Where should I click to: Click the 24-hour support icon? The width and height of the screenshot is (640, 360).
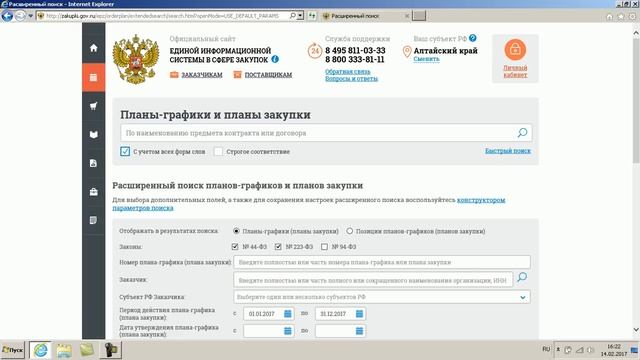[315, 51]
